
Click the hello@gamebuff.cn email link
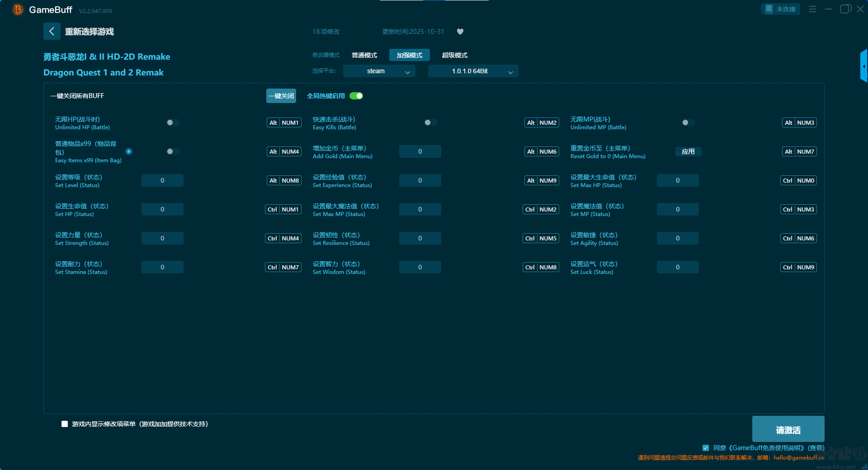pyautogui.click(x=799, y=457)
